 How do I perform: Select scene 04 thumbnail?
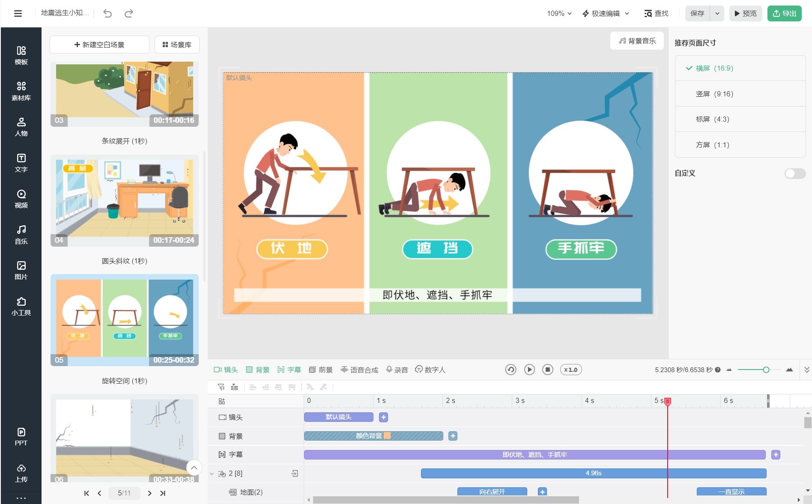point(125,200)
